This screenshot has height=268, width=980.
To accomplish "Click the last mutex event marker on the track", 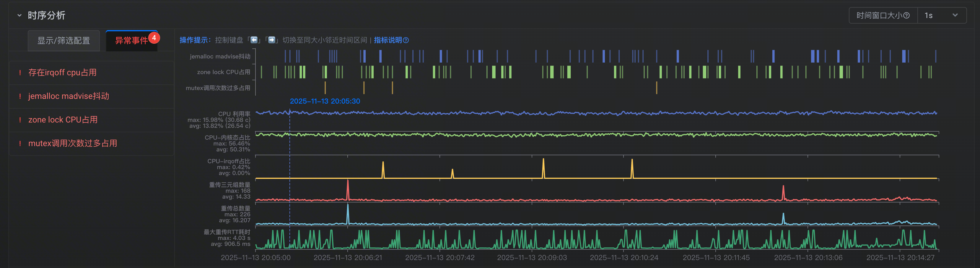I will click(x=657, y=88).
